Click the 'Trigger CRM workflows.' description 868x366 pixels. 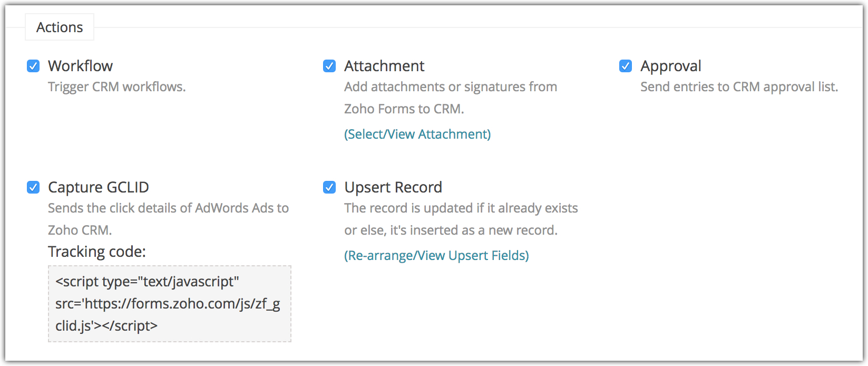[x=117, y=87]
